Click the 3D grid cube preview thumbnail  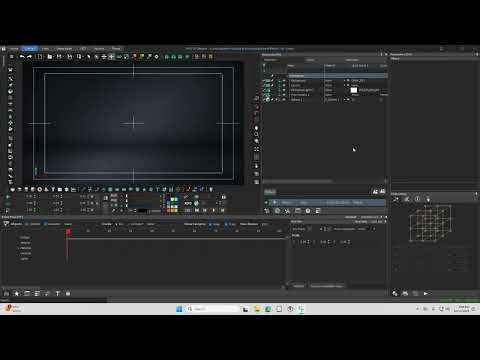tap(430, 223)
